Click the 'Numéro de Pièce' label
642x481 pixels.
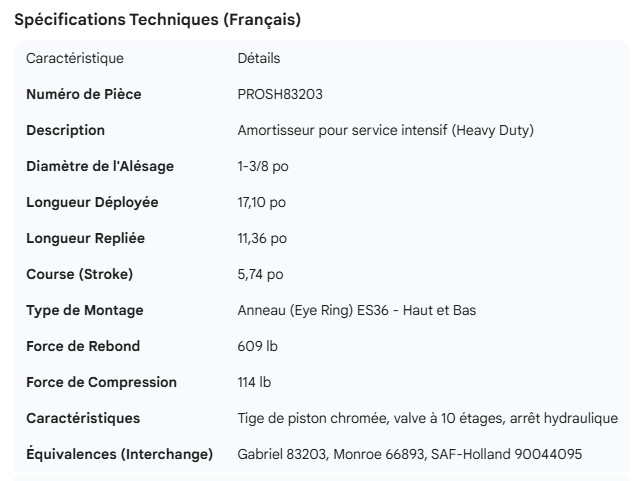[83, 94]
